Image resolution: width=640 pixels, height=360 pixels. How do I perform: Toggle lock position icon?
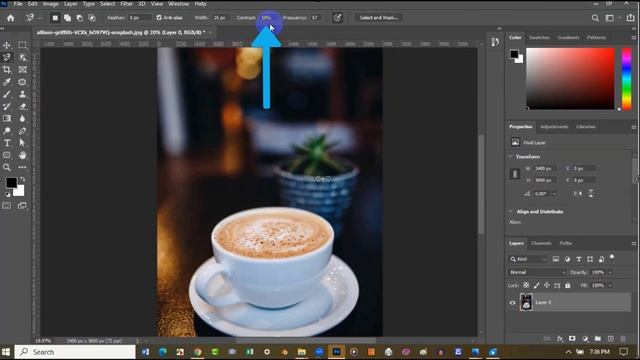pos(547,285)
